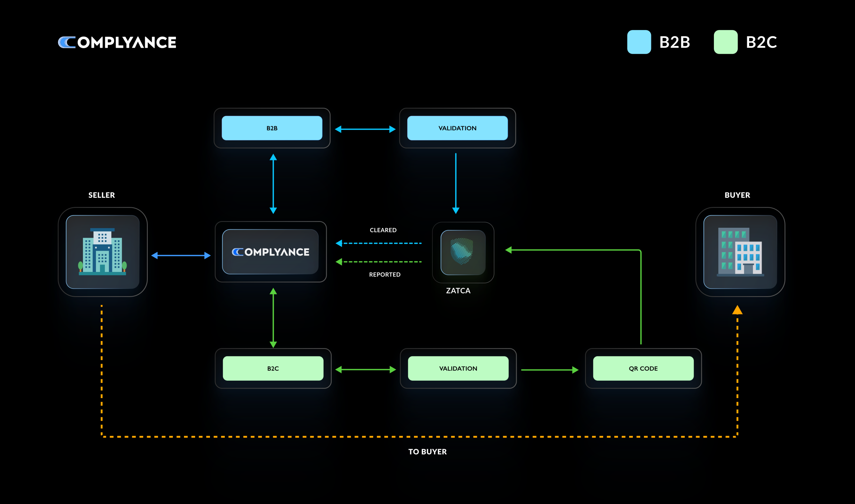Click the seller office building icon
Viewport: 855px width, 504px height.
103,252
